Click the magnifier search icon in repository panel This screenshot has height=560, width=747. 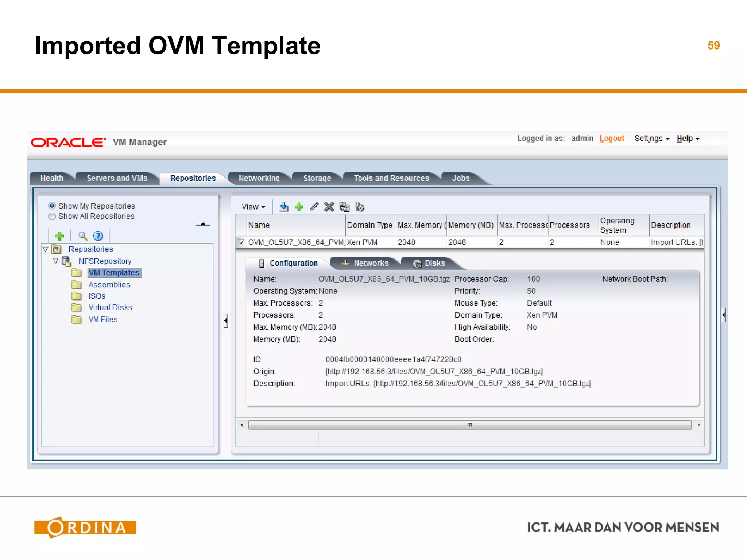(x=83, y=236)
